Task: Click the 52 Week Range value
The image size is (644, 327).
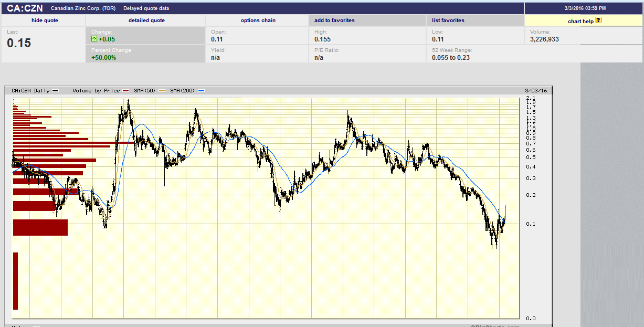Action: point(450,57)
